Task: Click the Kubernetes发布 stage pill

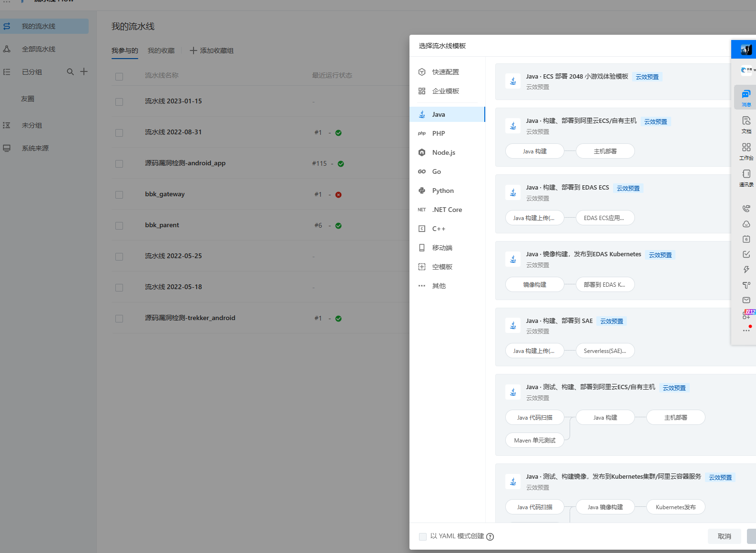Action: (x=676, y=507)
